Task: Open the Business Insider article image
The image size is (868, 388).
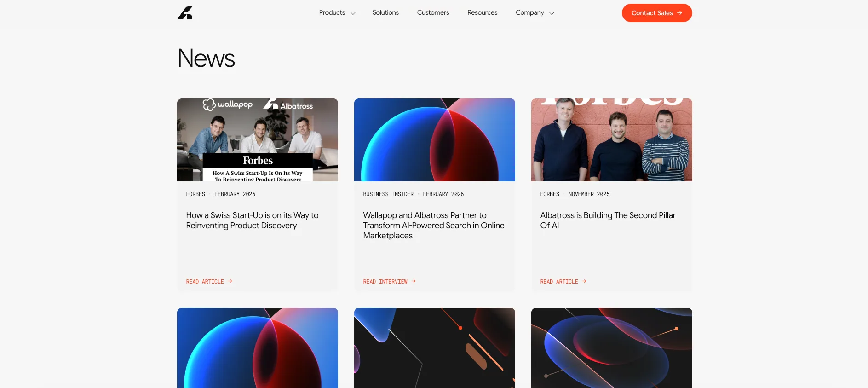Action: (x=435, y=140)
